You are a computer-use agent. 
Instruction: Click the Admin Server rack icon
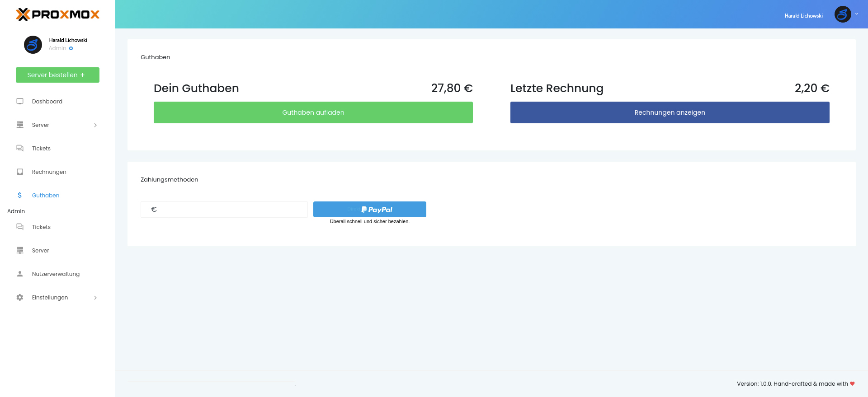coord(20,251)
